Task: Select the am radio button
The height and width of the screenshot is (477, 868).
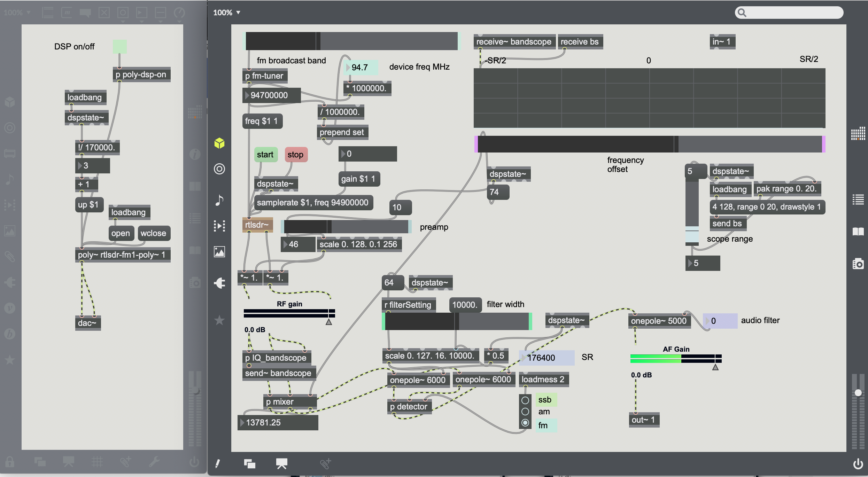Action: coord(525,412)
